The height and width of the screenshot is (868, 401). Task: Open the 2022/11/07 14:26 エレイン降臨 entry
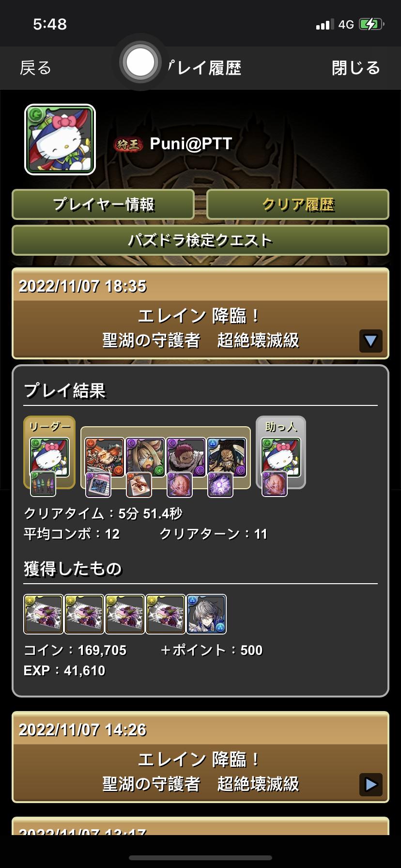[200, 757]
